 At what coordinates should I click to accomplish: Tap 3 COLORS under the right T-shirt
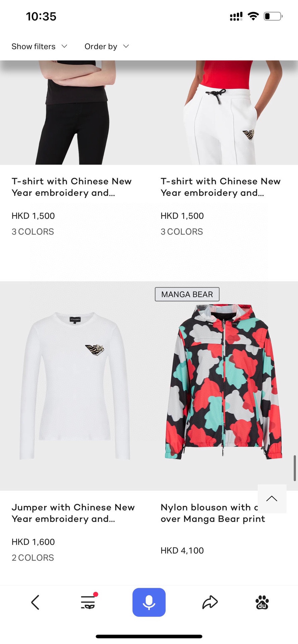click(x=182, y=232)
